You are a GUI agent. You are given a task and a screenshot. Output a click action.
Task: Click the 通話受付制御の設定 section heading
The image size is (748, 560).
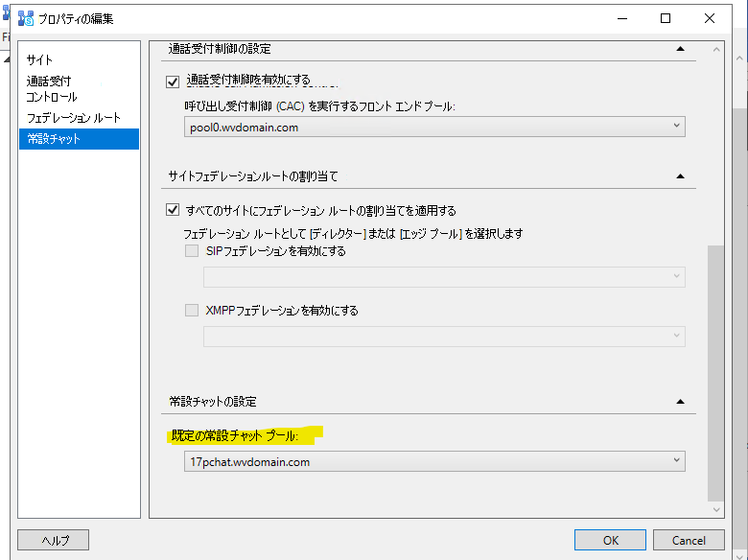click(220, 49)
